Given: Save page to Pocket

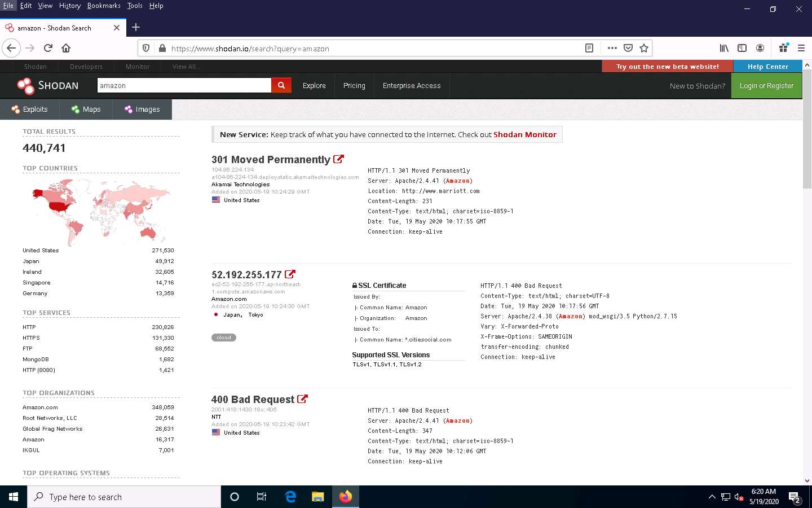Looking at the screenshot, I should (x=628, y=48).
